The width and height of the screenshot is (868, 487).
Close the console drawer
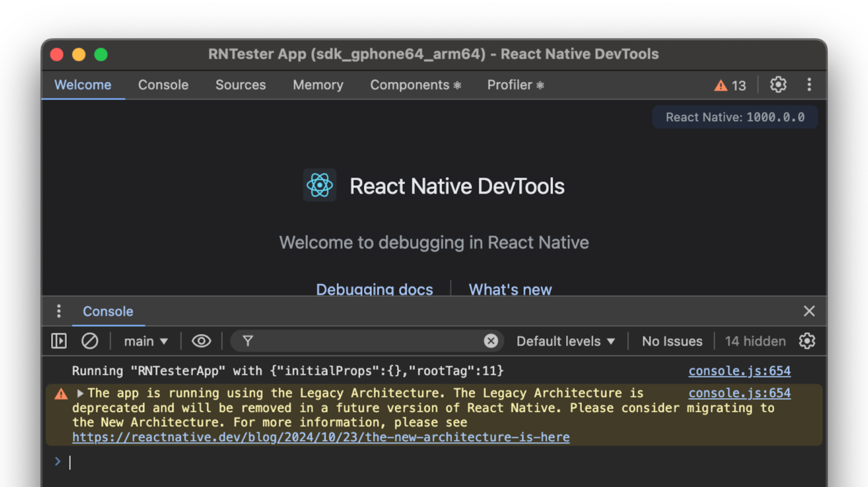coord(809,311)
